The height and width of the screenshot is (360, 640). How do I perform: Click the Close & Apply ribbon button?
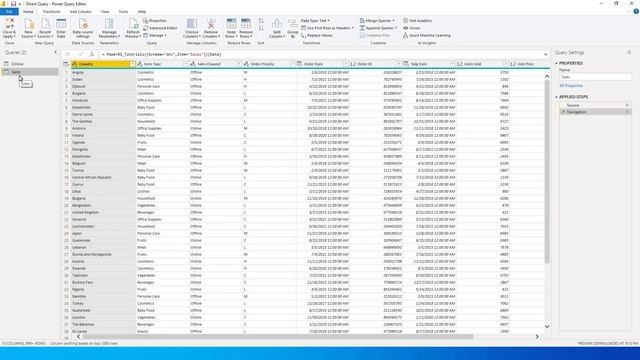(x=9, y=28)
